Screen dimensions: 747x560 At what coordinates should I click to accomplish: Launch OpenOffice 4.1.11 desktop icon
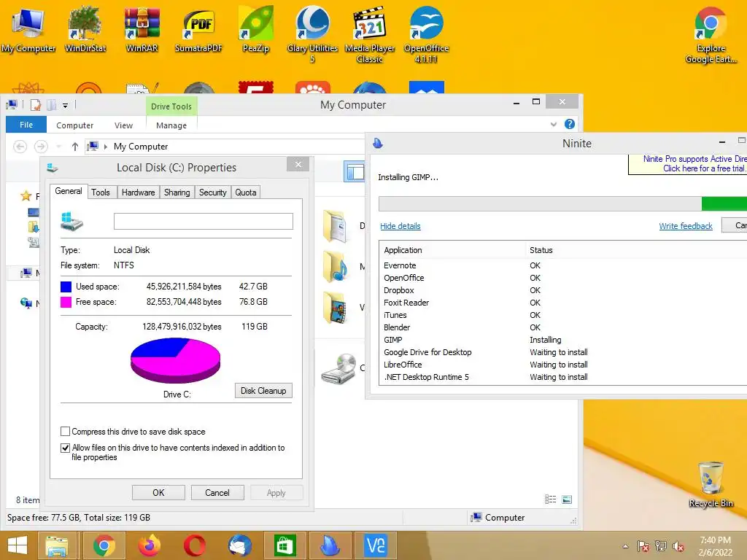426,34
